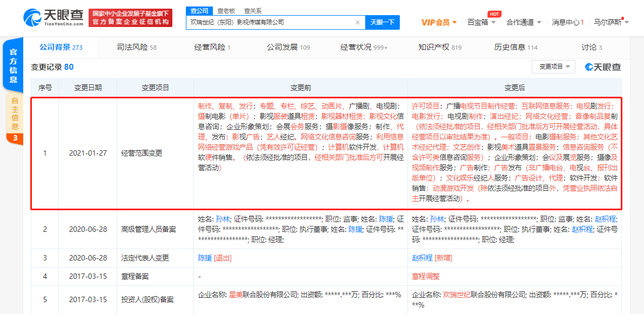Open the 百宝箱 dropdown

coord(481,22)
